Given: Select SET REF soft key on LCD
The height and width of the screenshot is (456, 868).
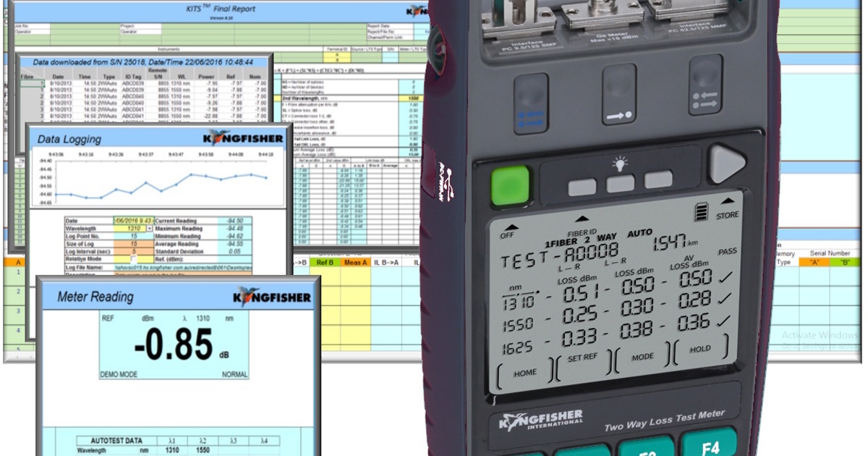Looking at the screenshot, I should tap(582, 358).
